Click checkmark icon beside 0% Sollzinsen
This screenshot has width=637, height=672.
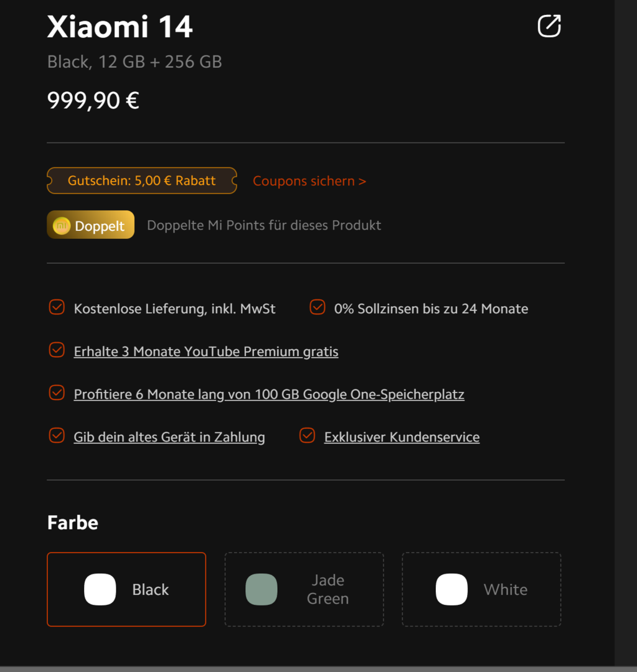point(318,307)
